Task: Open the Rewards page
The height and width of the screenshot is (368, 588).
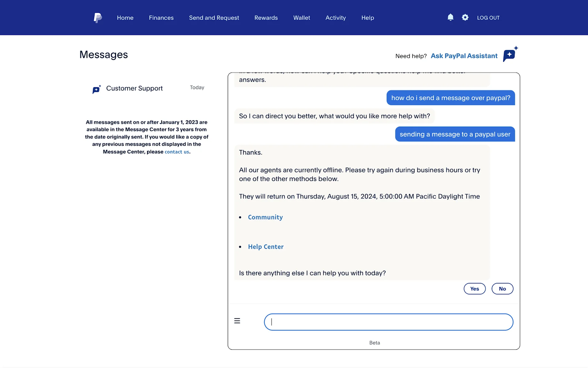Action: click(x=266, y=18)
